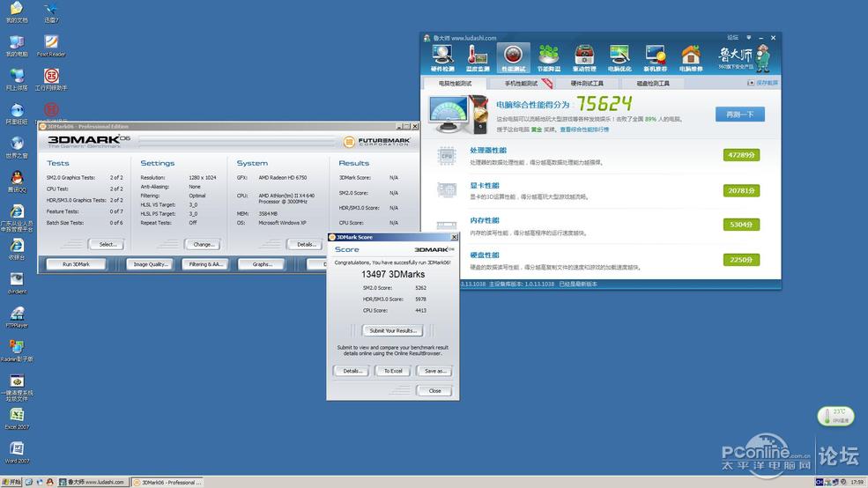Click 保存截屏 save screenshot link in Ludashi
The image size is (868, 488).
coord(763,83)
